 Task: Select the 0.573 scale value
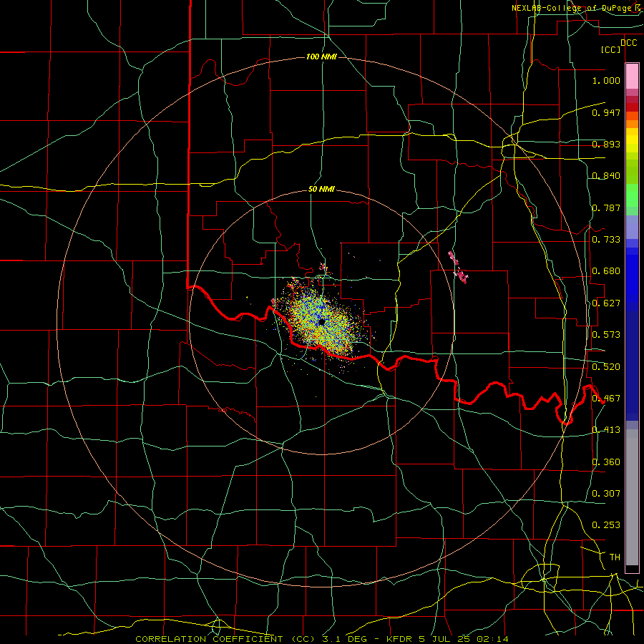click(x=606, y=334)
